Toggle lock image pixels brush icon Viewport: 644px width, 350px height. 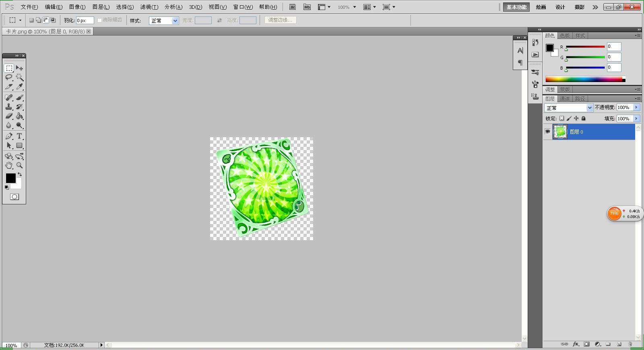(569, 118)
